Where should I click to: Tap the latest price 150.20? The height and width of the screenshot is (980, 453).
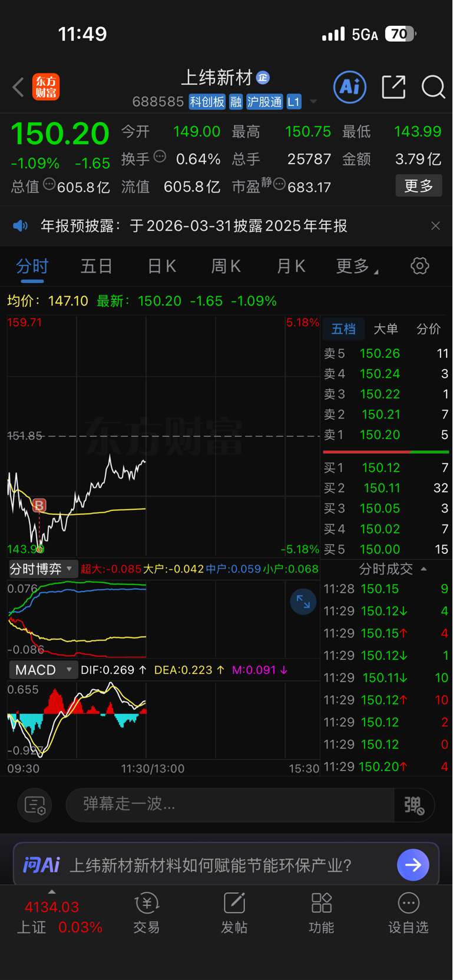coord(60,133)
